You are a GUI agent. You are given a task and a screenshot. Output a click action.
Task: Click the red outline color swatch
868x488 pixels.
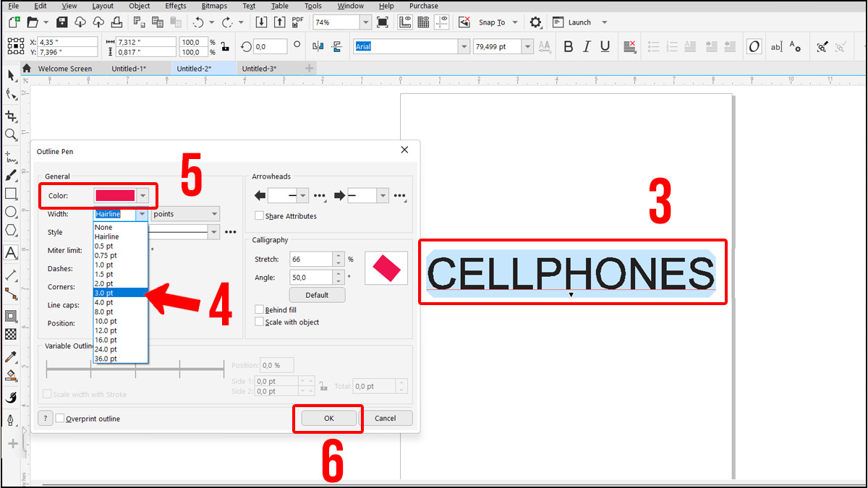(x=116, y=195)
